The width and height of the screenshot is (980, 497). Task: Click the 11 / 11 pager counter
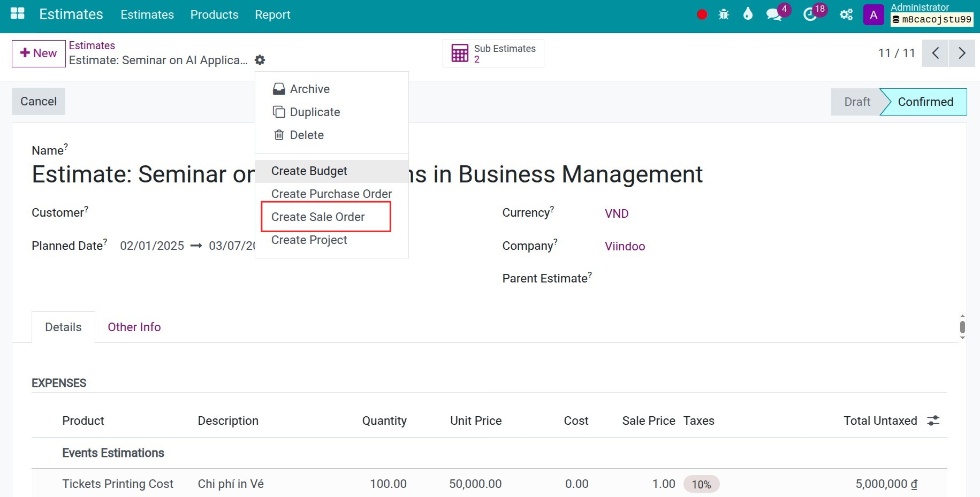897,53
